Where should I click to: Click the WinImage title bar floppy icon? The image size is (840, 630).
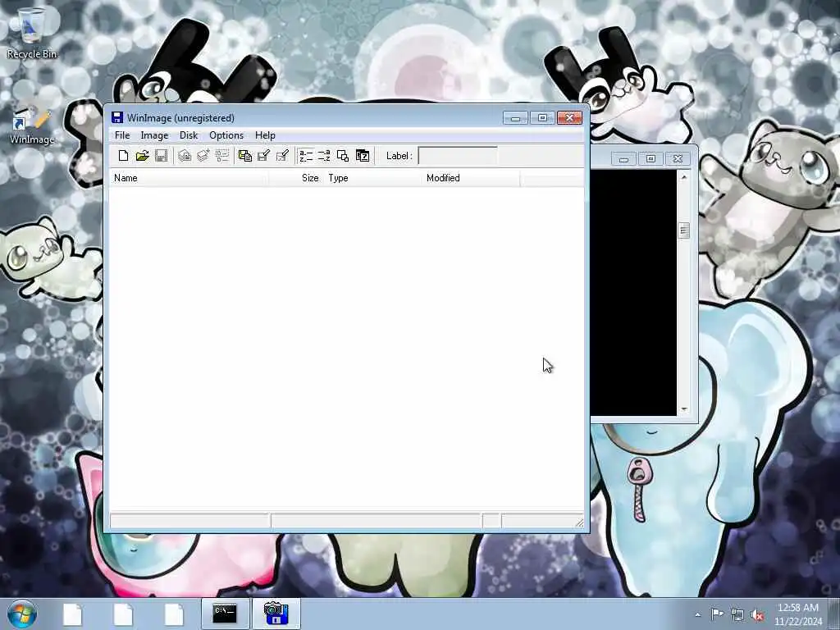pos(116,118)
